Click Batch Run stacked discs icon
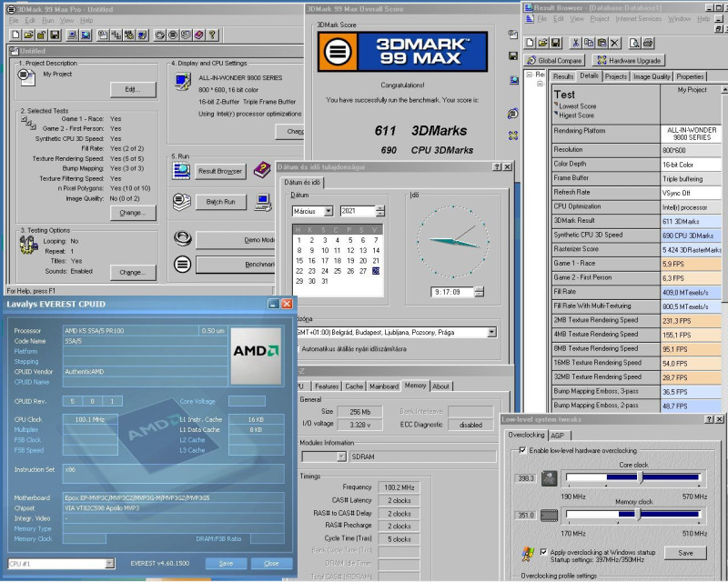728x582 pixels. pyautogui.click(x=181, y=202)
